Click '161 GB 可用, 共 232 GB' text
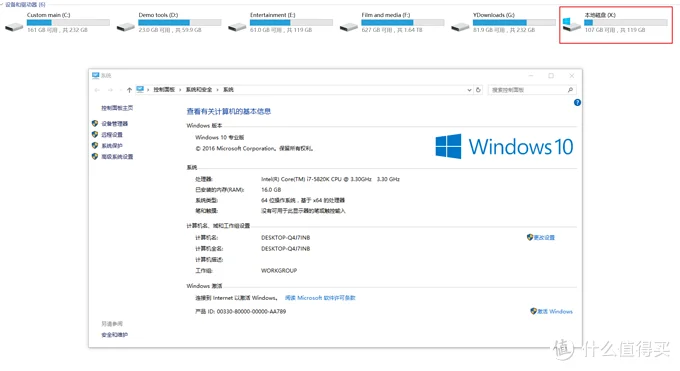 (x=57, y=30)
